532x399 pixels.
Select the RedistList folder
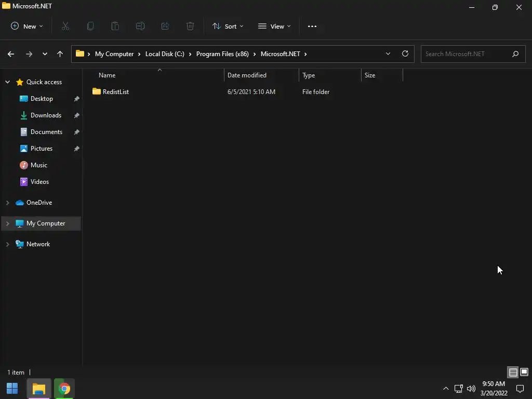tap(110, 91)
